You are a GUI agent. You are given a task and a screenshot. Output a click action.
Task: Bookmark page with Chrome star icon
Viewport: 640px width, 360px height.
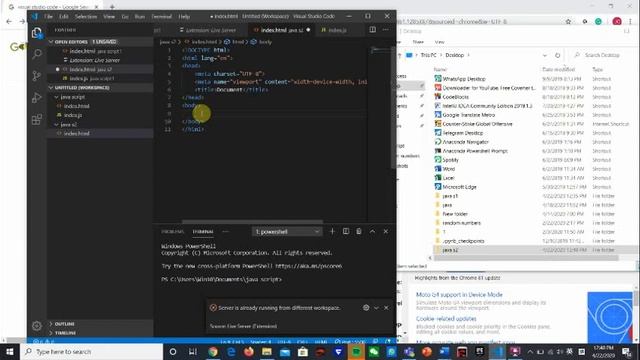coord(568,21)
